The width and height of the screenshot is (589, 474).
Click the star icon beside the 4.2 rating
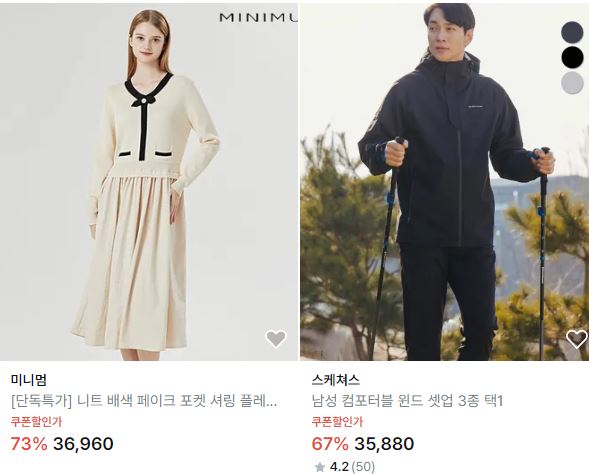320,467
